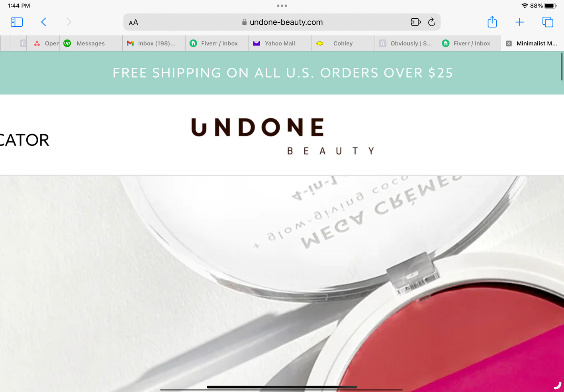Switch to the Yahoo Mail tab

[x=280, y=43]
